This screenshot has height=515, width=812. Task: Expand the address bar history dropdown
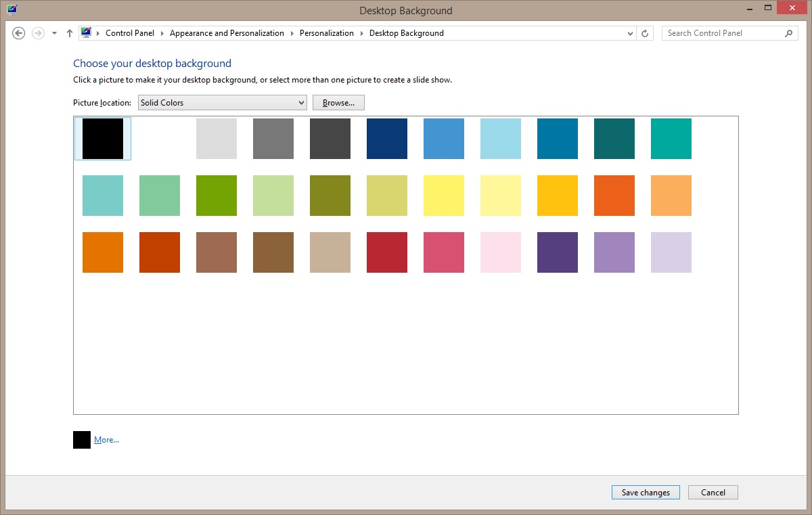tap(630, 33)
